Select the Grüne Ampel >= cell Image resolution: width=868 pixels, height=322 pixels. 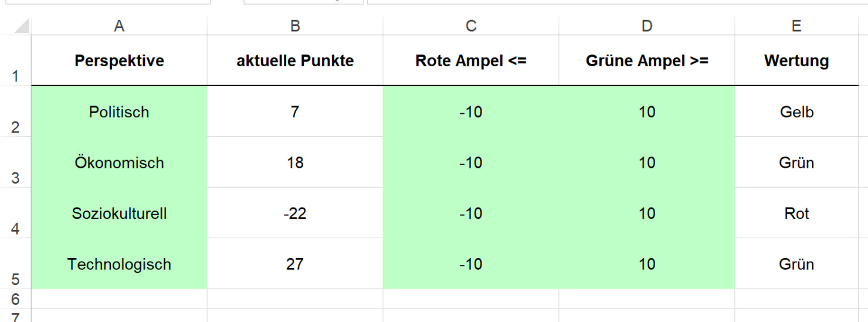point(647,61)
